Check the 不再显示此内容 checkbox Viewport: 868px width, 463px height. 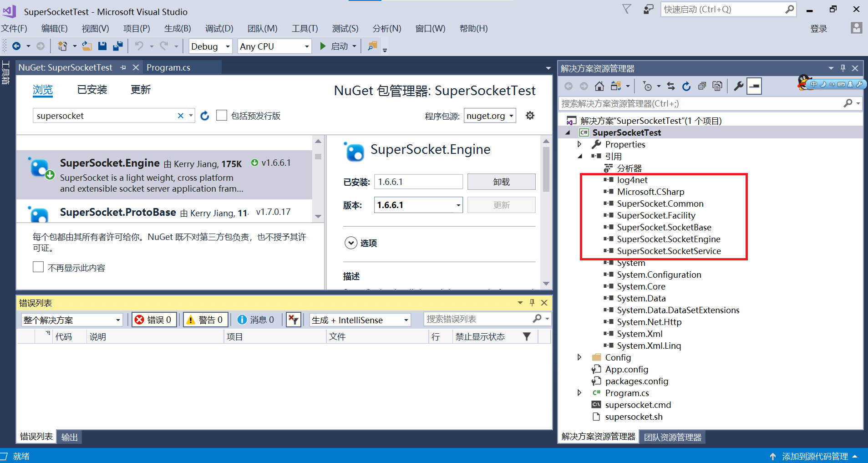[x=38, y=267]
